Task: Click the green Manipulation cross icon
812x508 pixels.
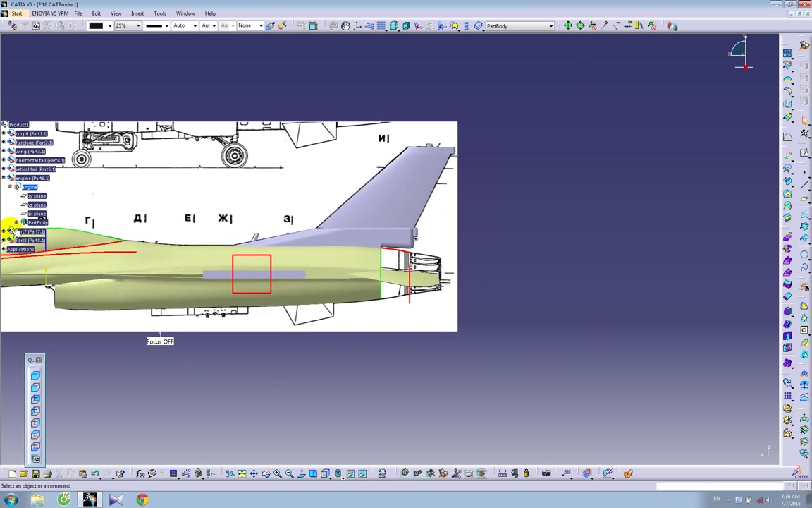Action: tap(568, 25)
